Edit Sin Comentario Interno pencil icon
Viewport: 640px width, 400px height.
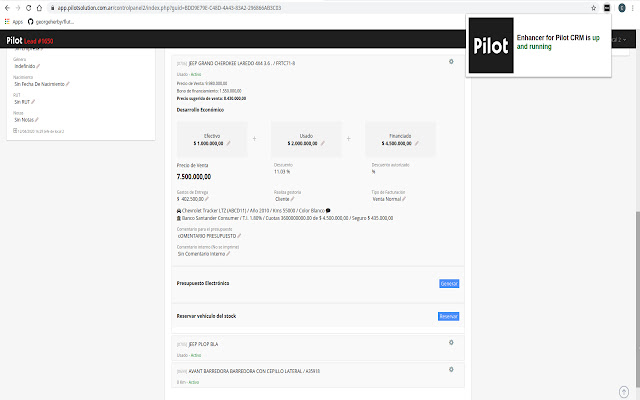pos(228,254)
